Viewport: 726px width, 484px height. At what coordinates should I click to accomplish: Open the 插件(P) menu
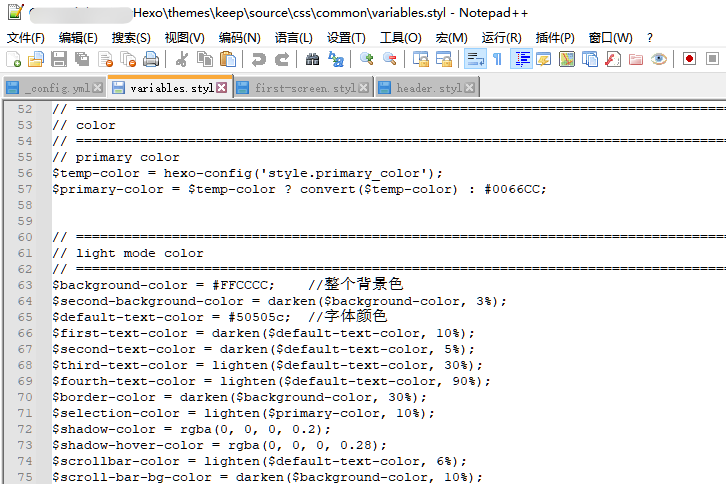point(555,38)
